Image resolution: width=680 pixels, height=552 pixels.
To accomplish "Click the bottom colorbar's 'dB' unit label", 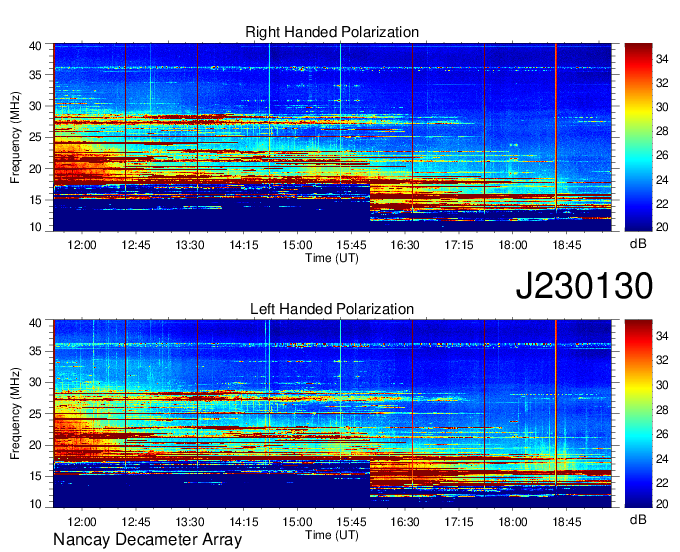I will 638,519.
